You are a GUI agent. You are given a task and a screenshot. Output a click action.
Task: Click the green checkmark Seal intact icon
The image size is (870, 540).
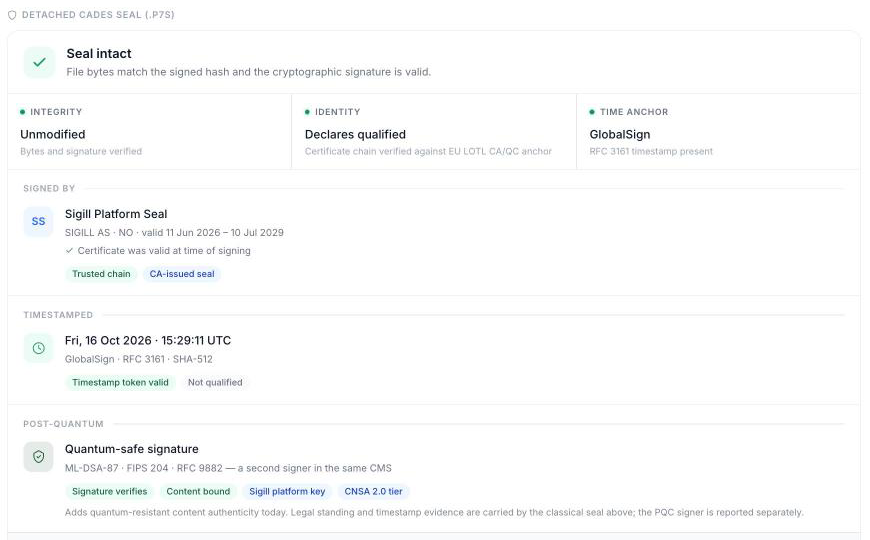coord(39,62)
